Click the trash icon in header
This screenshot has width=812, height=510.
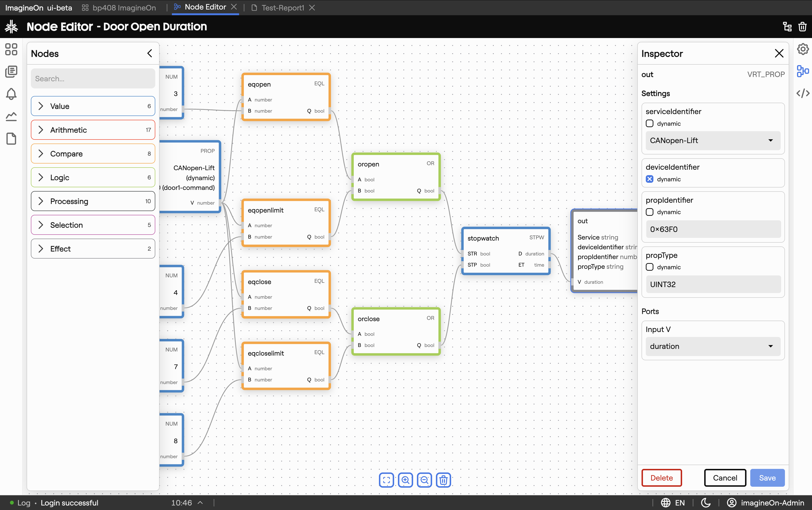click(803, 27)
